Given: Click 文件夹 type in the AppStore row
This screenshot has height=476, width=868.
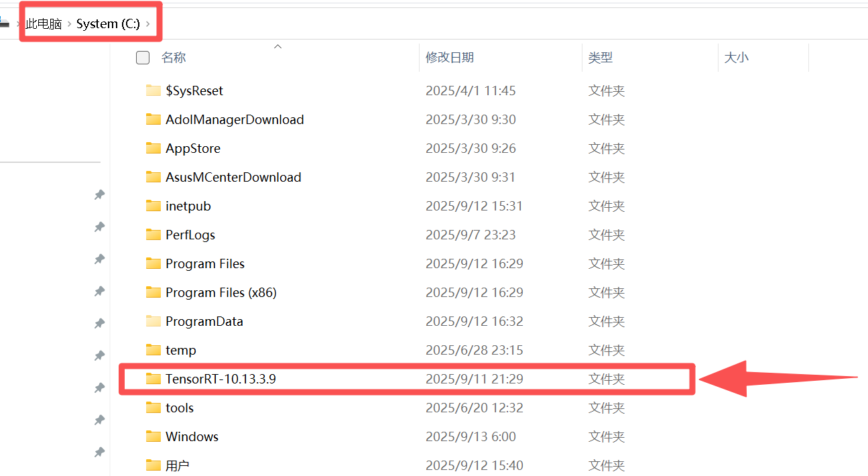Looking at the screenshot, I should [x=607, y=148].
